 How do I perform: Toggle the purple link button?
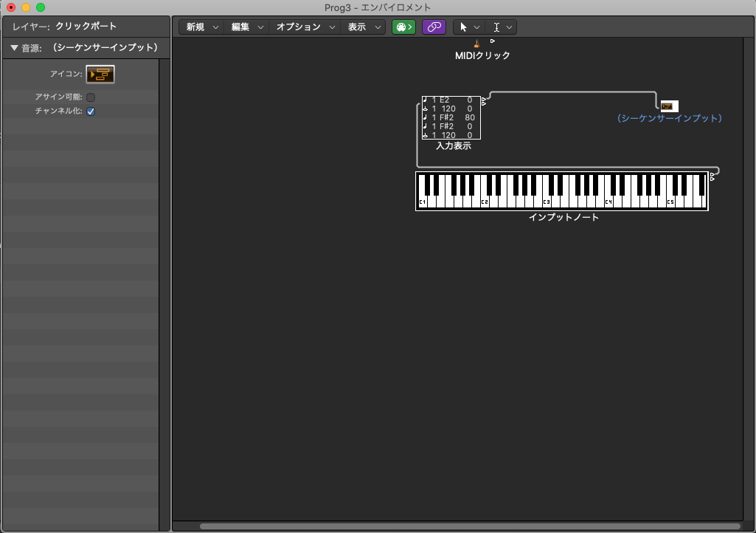coord(434,27)
